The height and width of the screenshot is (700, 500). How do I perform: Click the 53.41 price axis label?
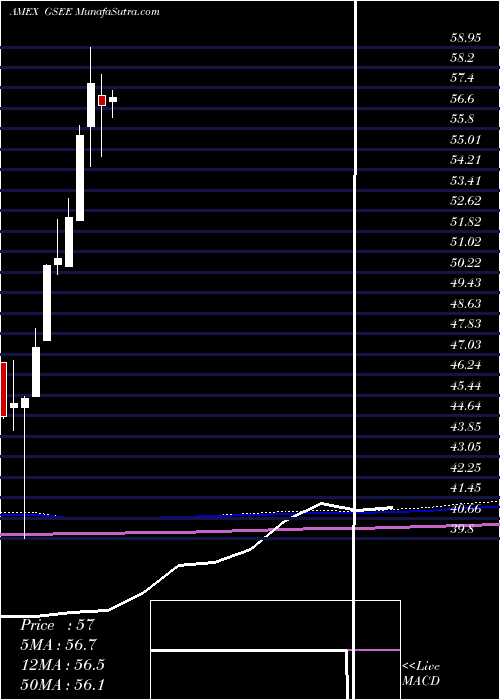click(465, 181)
